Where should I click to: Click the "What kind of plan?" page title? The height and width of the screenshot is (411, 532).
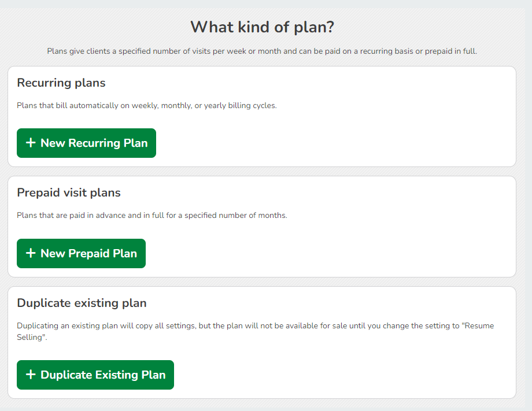[262, 27]
